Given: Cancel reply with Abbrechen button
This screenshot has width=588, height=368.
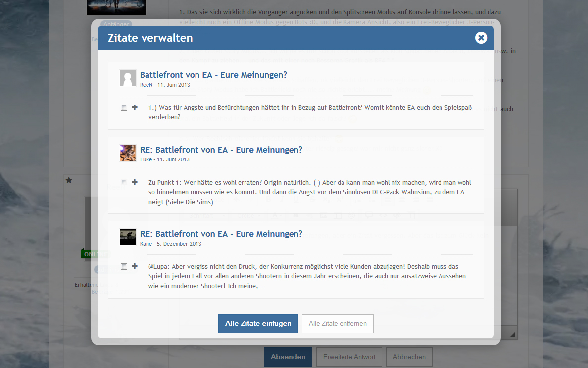Looking at the screenshot, I should point(409,357).
